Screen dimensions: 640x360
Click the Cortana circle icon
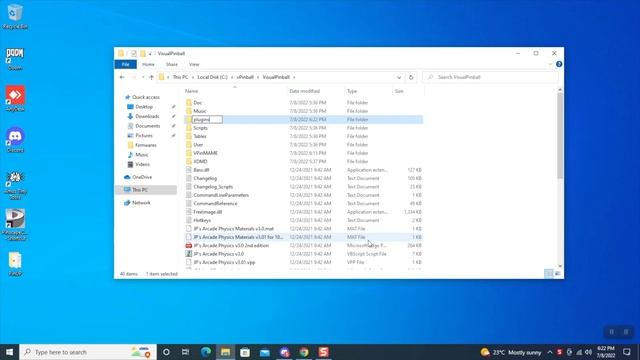coord(166,352)
